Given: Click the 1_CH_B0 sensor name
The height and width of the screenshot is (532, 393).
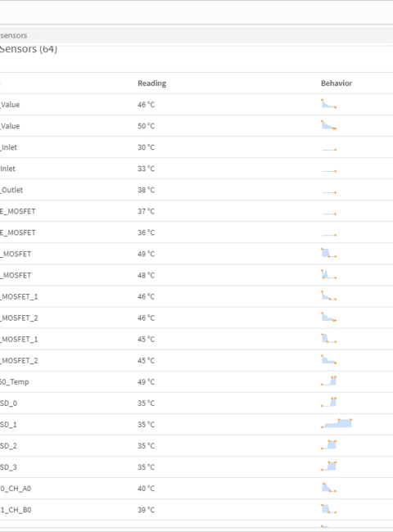Looking at the screenshot, I should click(16, 510).
